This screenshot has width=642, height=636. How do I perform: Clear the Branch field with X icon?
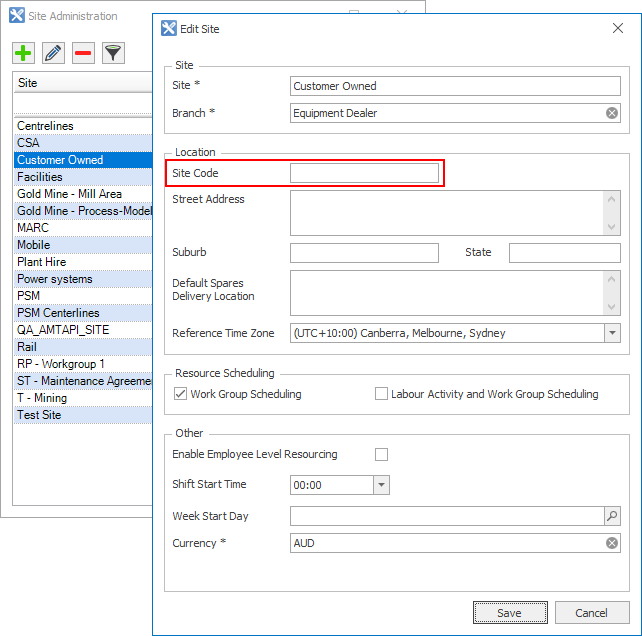(612, 113)
